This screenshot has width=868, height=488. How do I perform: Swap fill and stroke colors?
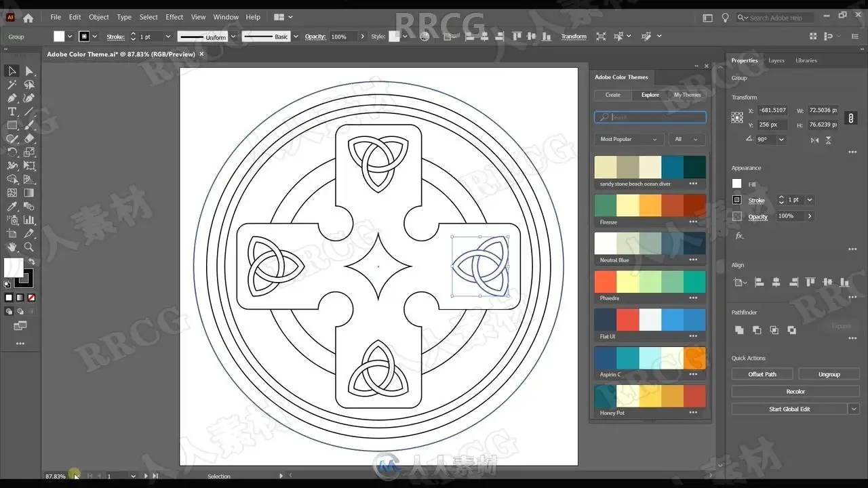point(31,262)
